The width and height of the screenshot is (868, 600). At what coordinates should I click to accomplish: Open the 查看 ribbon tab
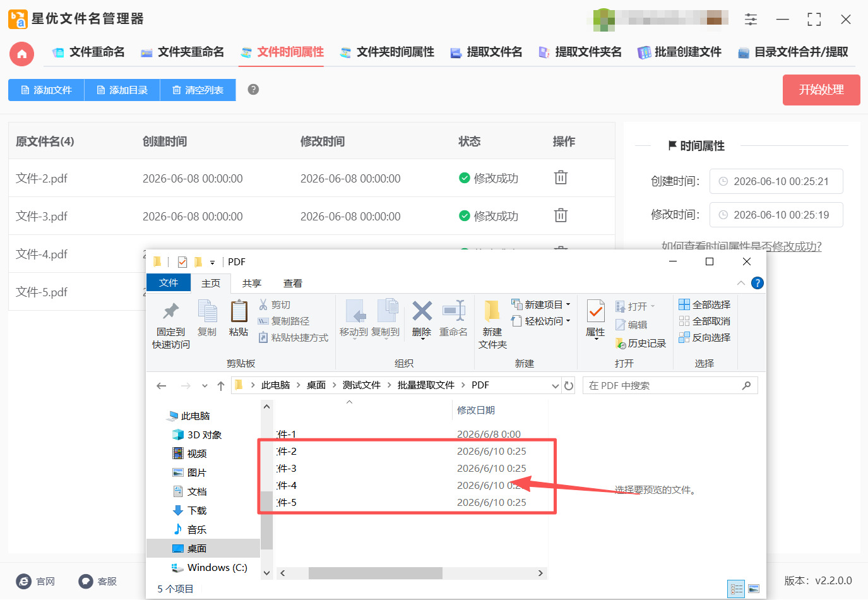click(x=293, y=283)
